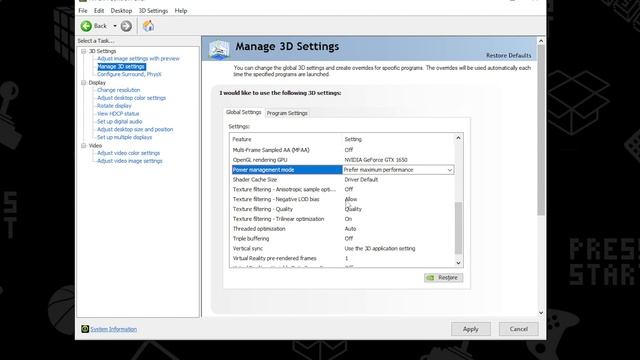Click the Apply button

(x=471, y=329)
